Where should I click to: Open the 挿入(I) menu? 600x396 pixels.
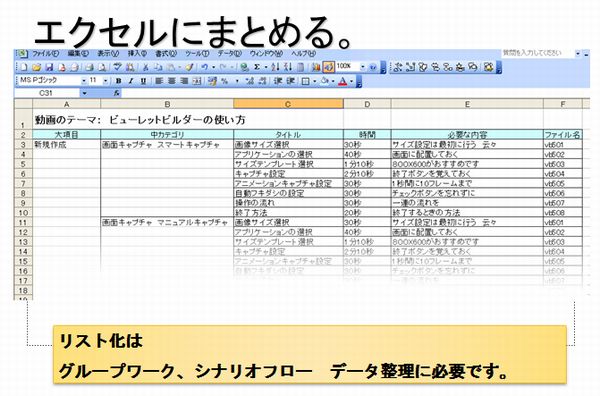click(x=137, y=54)
